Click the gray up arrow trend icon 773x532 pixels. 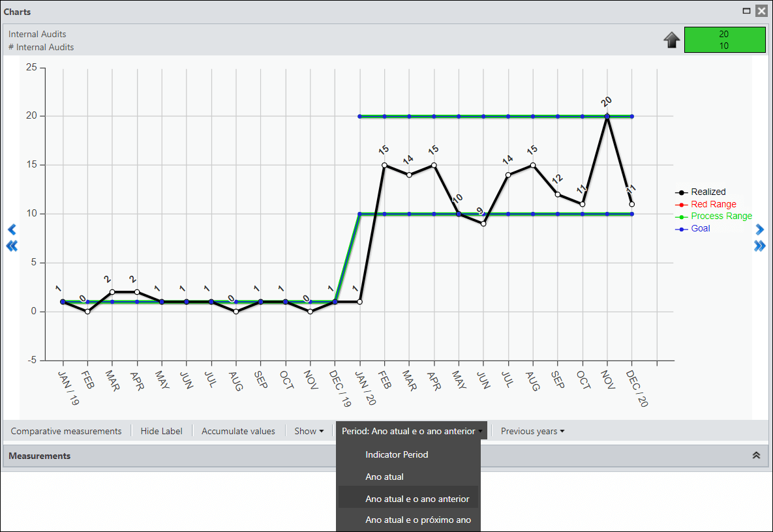(x=671, y=40)
